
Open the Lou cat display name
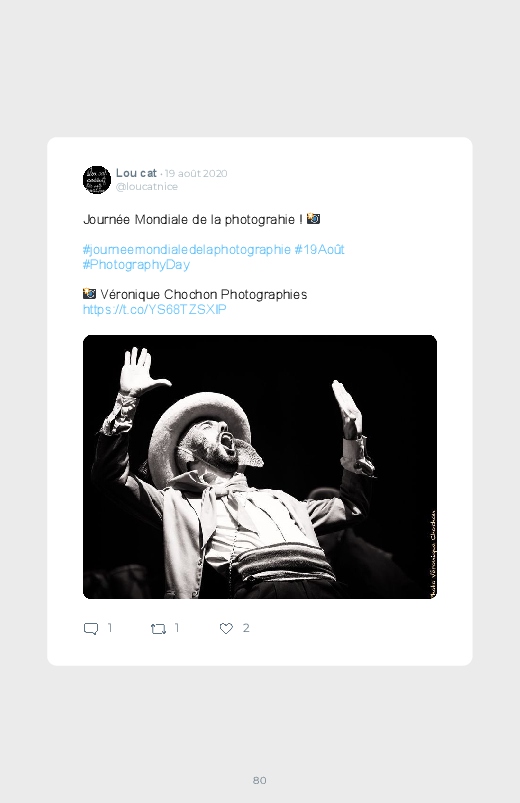136,173
